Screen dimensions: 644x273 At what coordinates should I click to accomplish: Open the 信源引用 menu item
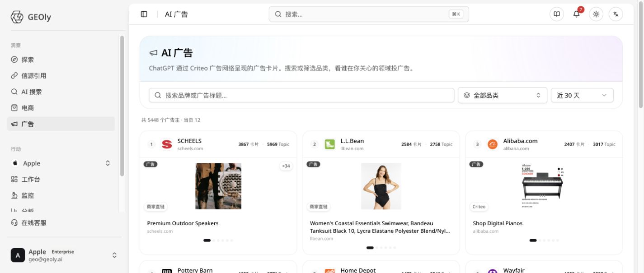tap(61, 76)
